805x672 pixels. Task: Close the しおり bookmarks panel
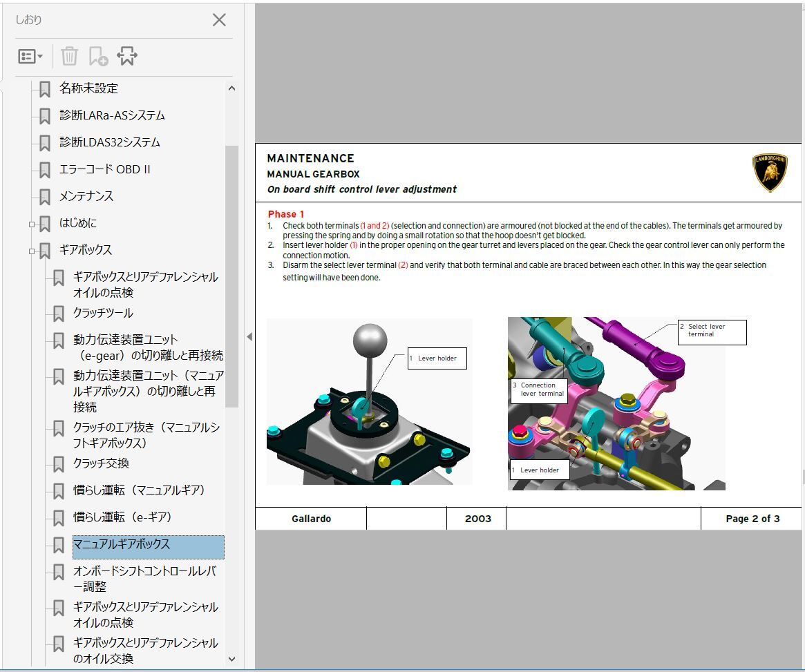[x=219, y=20]
